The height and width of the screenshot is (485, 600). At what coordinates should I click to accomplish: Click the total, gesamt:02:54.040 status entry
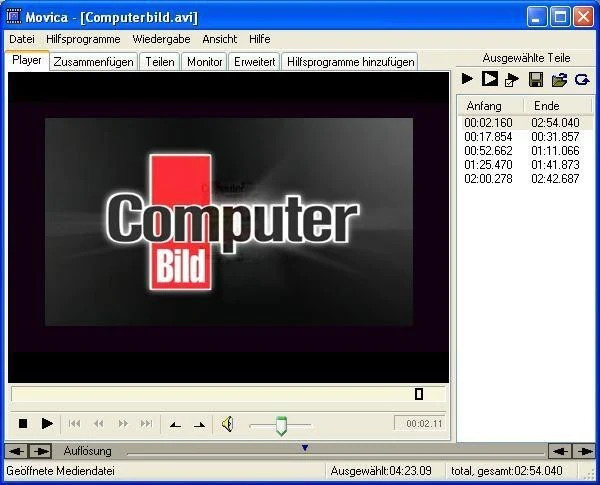click(x=507, y=471)
